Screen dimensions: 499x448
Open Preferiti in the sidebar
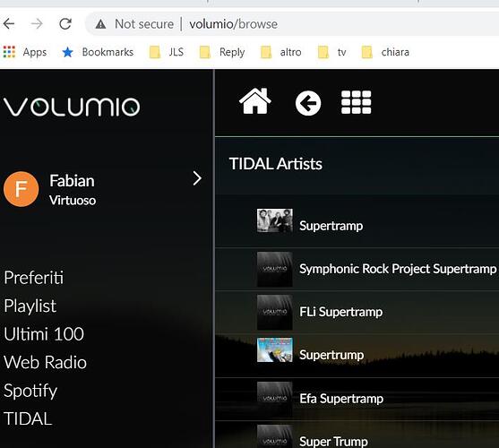click(34, 278)
